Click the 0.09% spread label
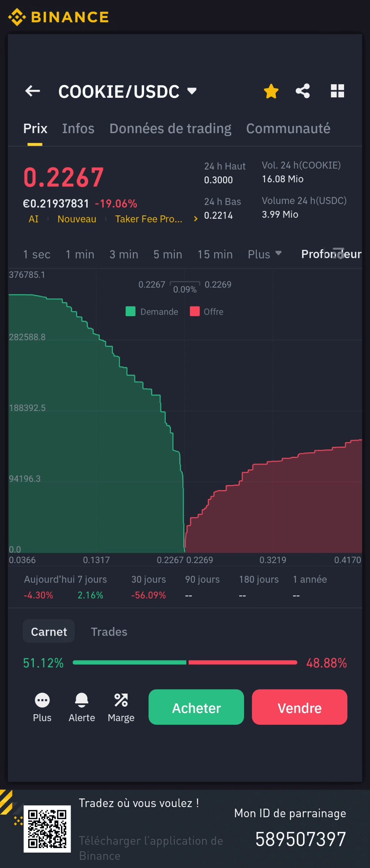Image resolution: width=370 pixels, height=868 pixels. tap(185, 289)
